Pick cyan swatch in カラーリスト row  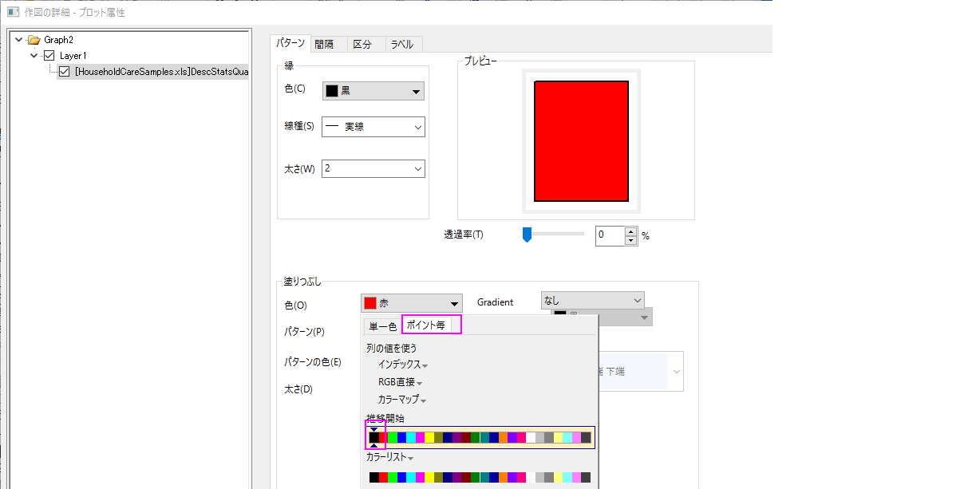411,477
